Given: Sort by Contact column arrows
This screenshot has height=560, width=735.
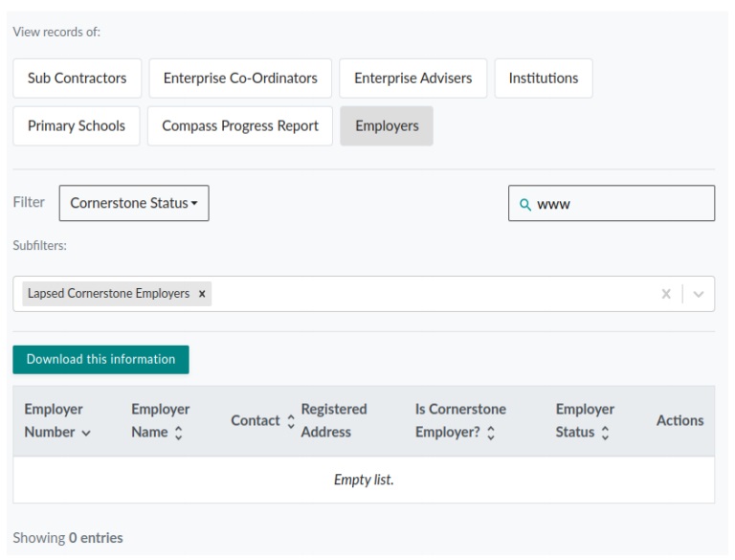Looking at the screenshot, I should tap(291, 421).
